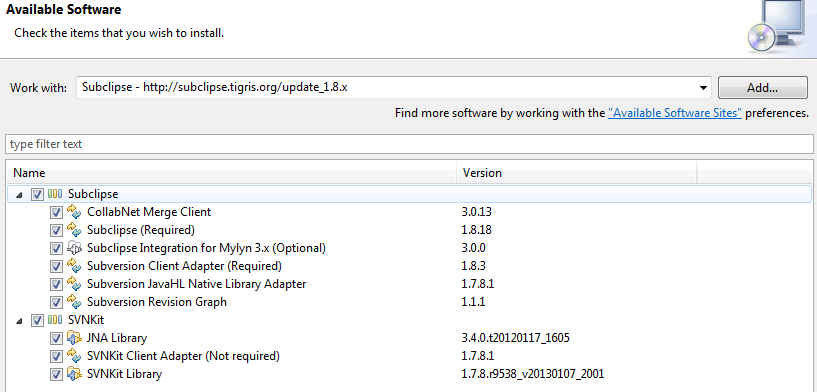Select the SVNKit category row label
Screen dimensions: 817x392
(x=86, y=321)
